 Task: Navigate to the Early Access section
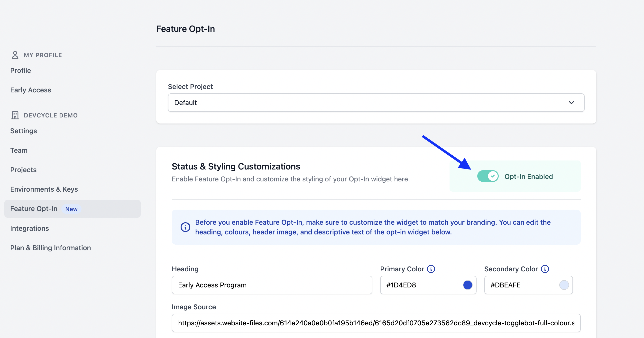click(31, 90)
